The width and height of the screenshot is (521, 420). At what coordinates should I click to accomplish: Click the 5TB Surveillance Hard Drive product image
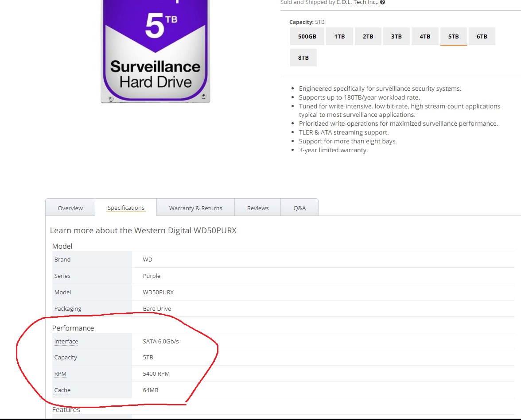tap(155, 51)
